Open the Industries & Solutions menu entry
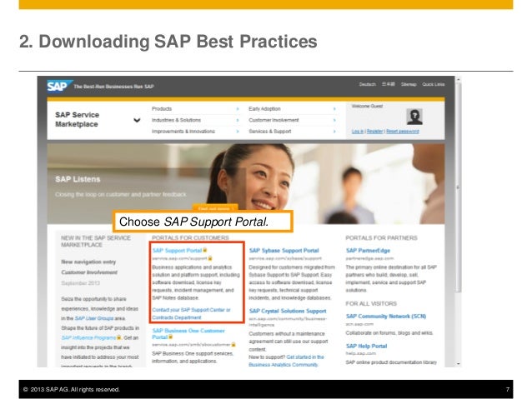The height and width of the screenshot is (399, 532). pyautogui.click(x=177, y=120)
